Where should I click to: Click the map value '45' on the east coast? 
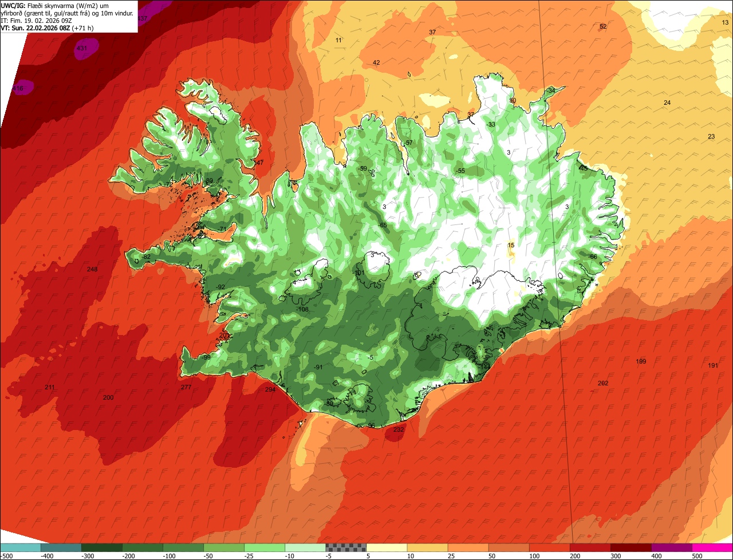click(584, 168)
